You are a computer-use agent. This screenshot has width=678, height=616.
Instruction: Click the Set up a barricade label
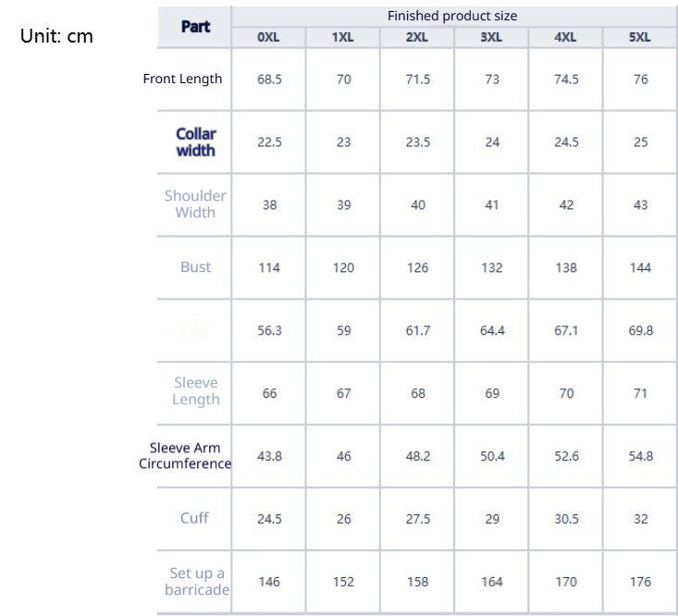(197, 582)
